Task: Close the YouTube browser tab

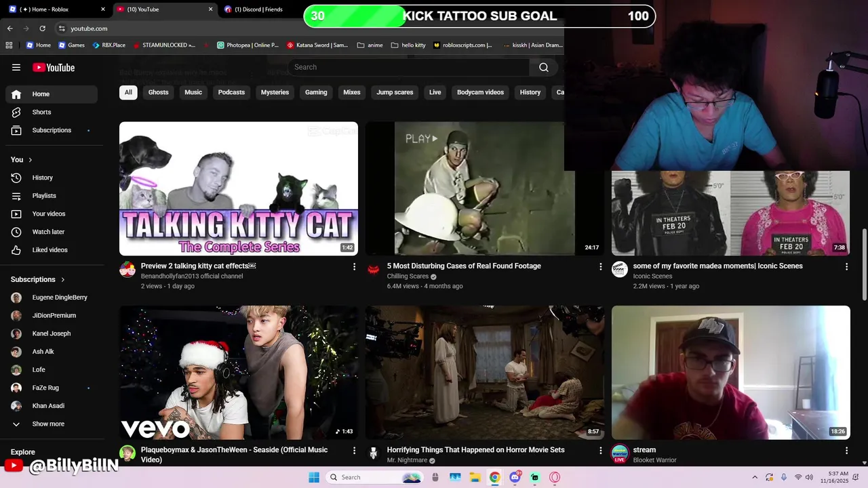Action: [210, 9]
